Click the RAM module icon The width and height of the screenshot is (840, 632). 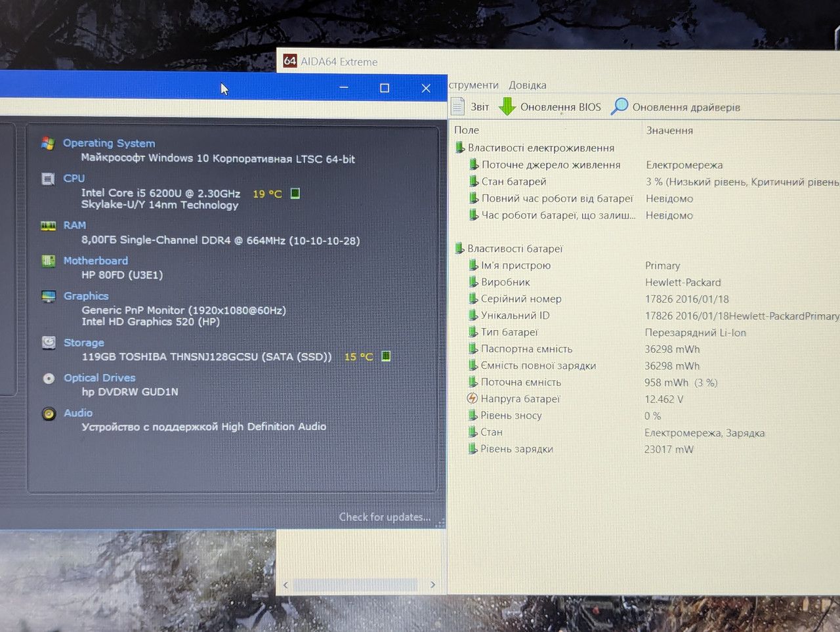(x=49, y=226)
